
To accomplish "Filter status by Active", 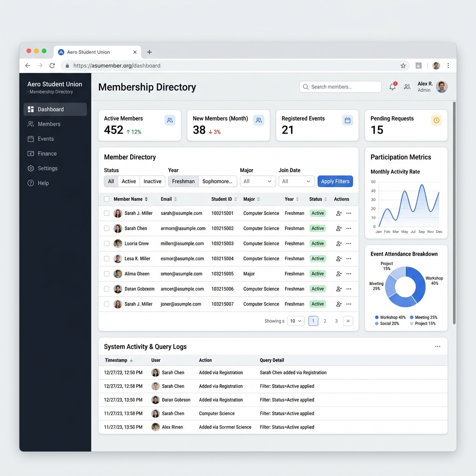I will (x=129, y=181).
